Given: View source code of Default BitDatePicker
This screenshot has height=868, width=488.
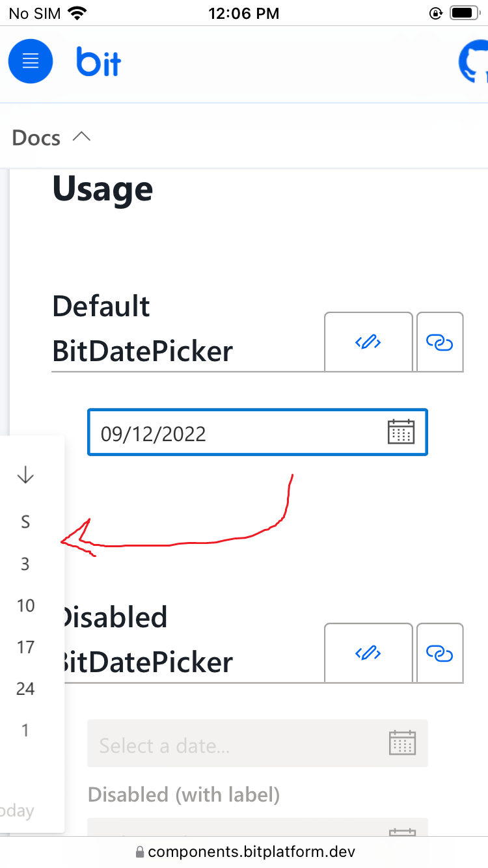Looking at the screenshot, I should click(x=368, y=342).
